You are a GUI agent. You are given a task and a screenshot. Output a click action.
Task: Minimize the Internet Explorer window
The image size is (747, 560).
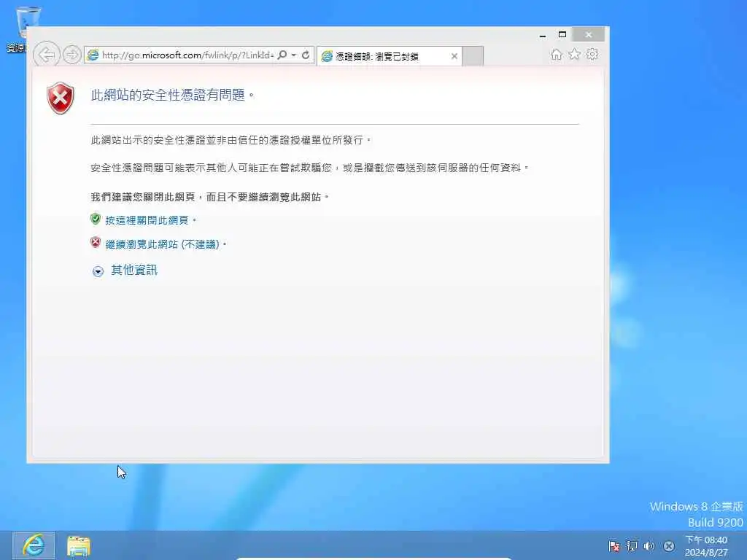point(543,35)
